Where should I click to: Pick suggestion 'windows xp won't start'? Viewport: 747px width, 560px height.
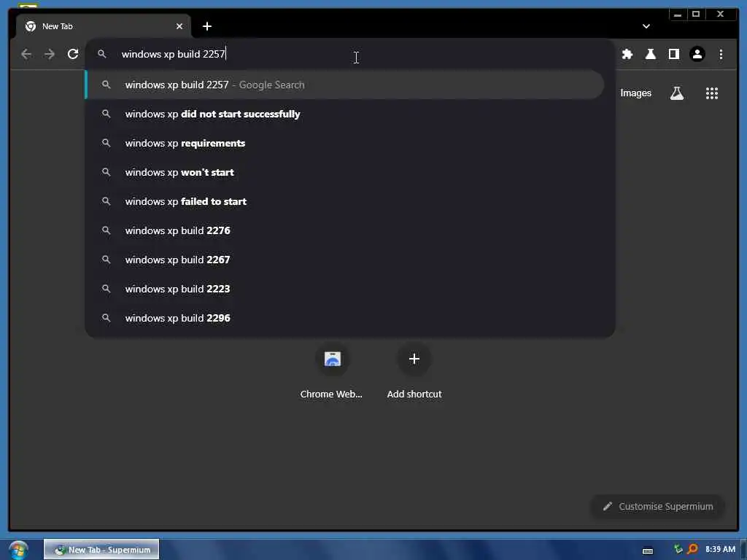(345, 172)
